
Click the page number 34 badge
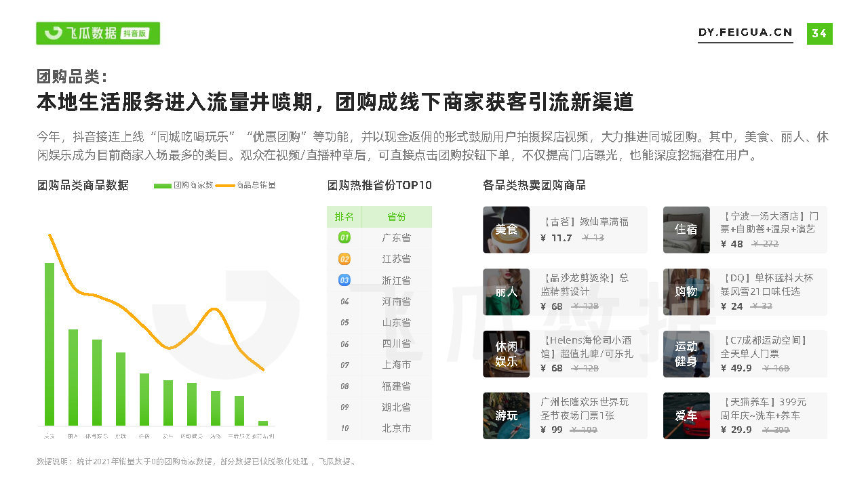(819, 33)
